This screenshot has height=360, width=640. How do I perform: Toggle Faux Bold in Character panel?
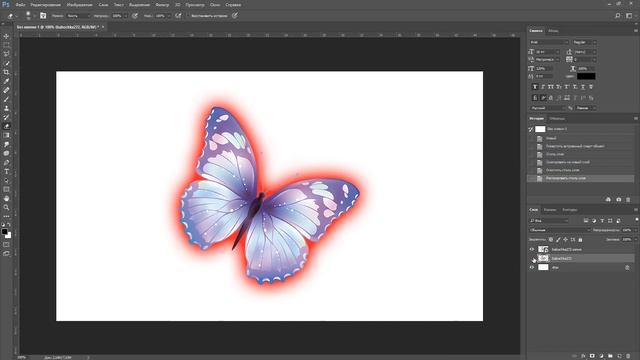pyautogui.click(x=535, y=87)
